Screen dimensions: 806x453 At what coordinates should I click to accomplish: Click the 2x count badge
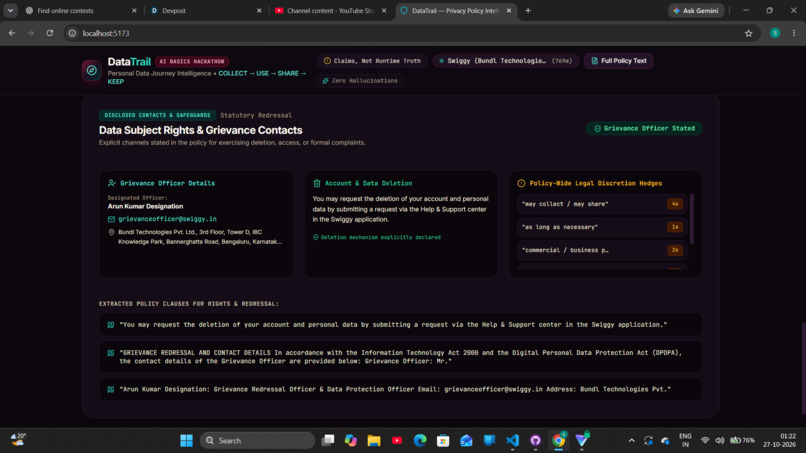point(675,250)
